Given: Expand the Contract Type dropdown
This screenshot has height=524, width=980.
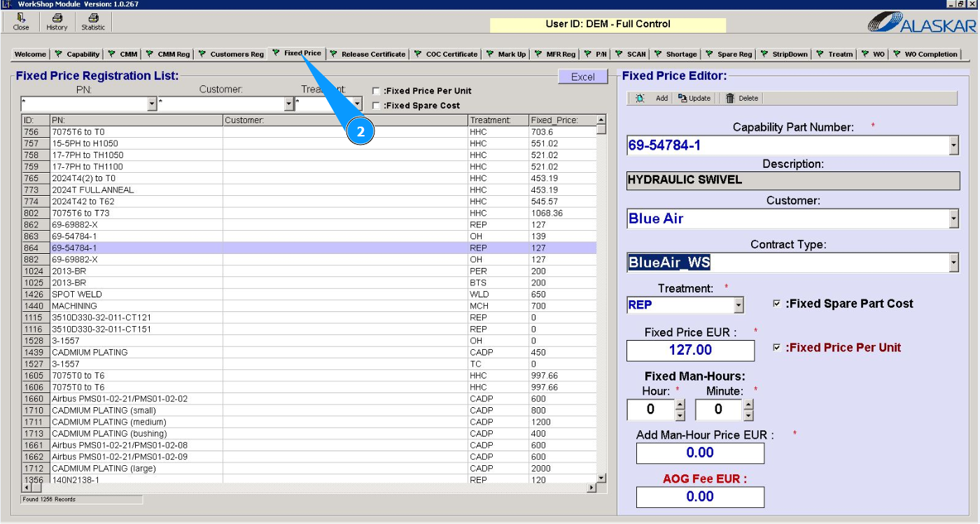Looking at the screenshot, I should tap(953, 263).
